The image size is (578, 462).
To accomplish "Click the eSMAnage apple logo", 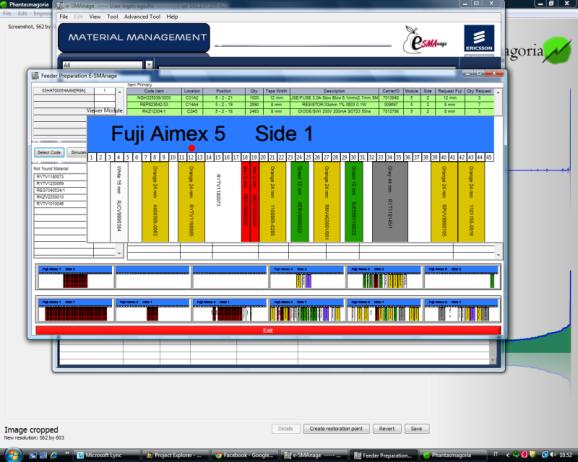I will tap(424, 40).
